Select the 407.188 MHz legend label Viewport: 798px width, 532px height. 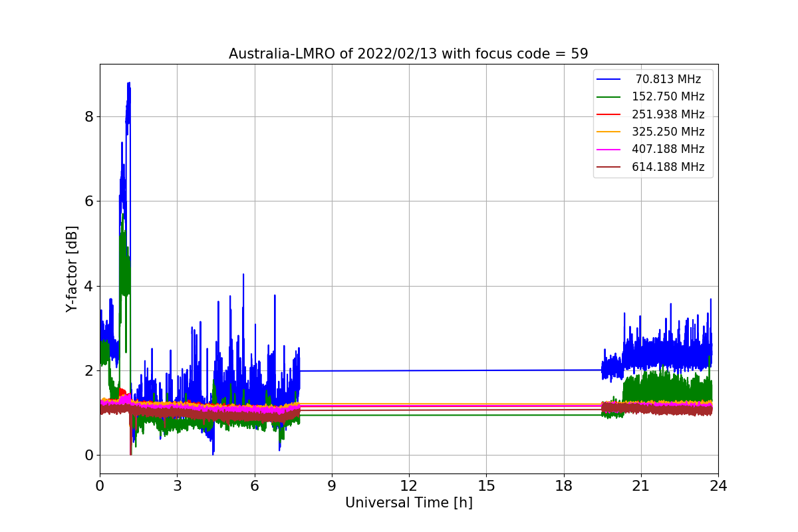[668, 149]
